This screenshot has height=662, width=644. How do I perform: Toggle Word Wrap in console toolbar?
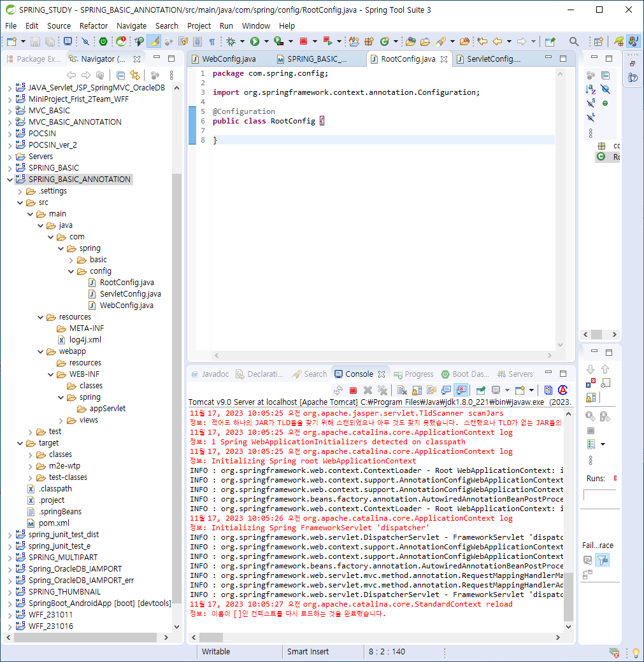point(431,391)
